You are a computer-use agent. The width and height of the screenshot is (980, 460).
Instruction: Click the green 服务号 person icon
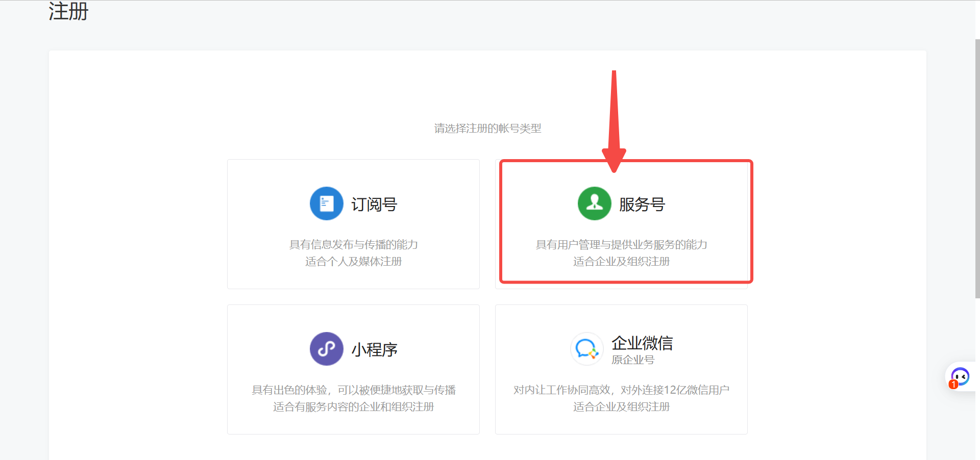595,203
